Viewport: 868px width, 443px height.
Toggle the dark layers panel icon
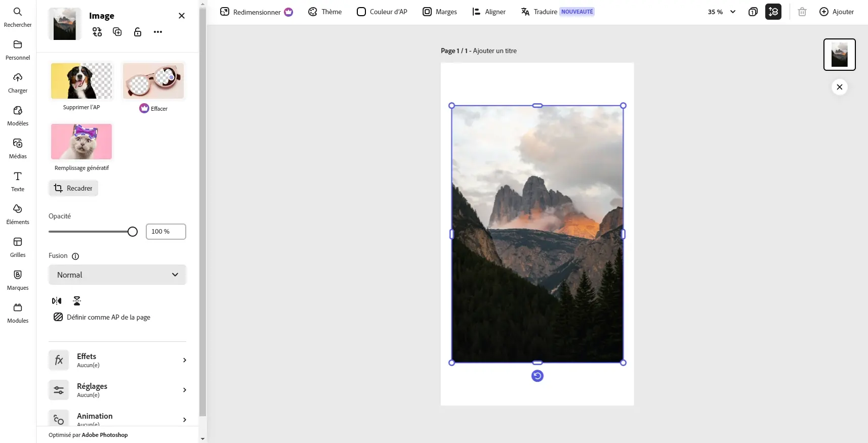pyautogui.click(x=773, y=12)
